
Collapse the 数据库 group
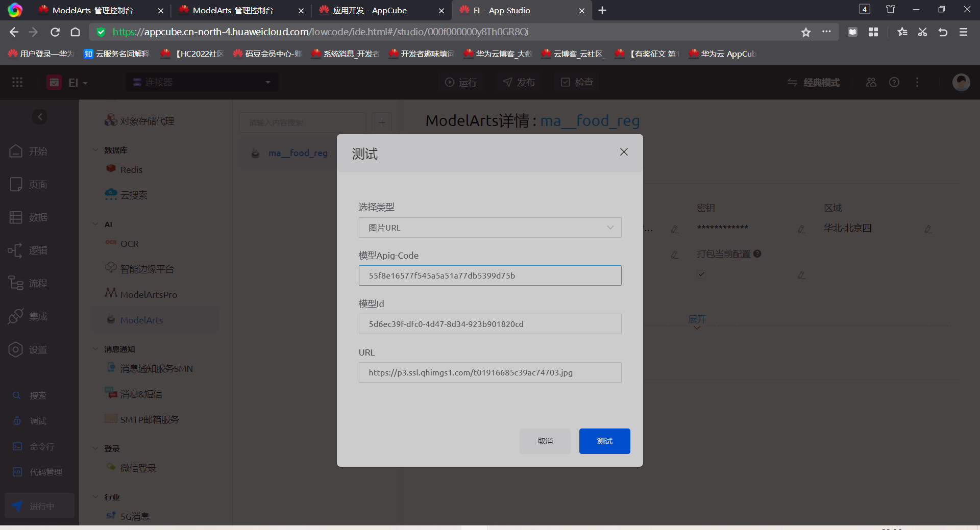coord(95,150)
